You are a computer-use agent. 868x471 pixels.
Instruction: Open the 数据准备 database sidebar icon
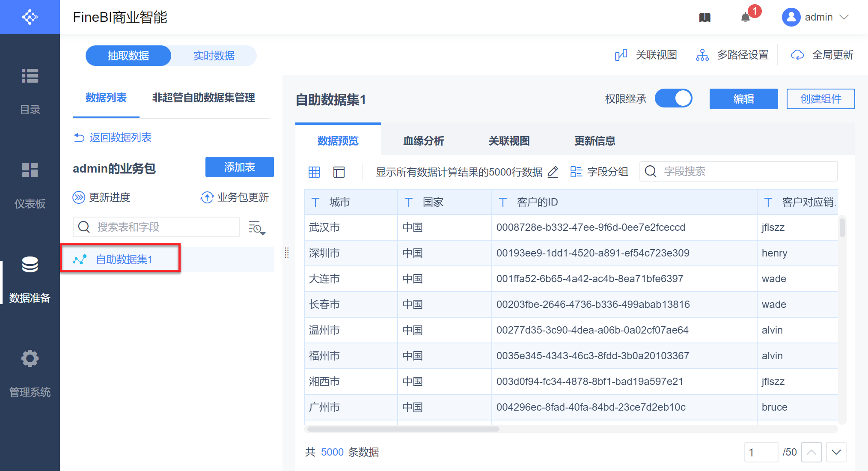click(30, 265)
